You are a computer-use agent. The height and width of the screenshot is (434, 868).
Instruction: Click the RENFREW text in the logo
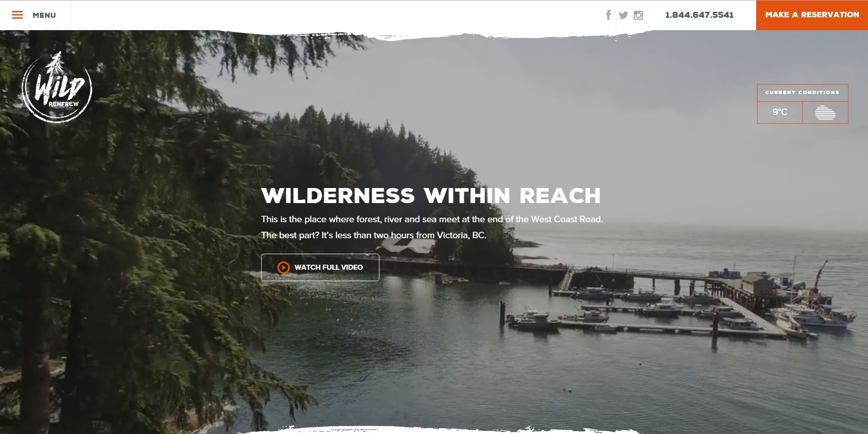click(x=63, y=104)
